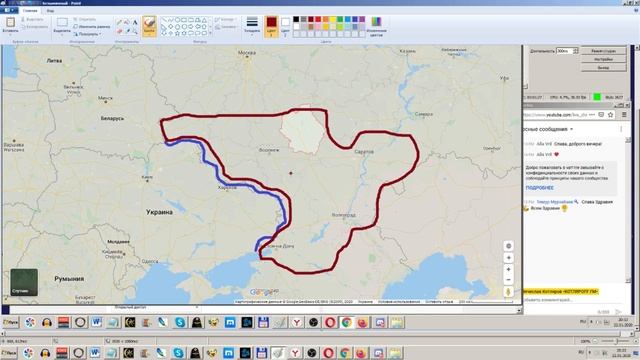Switch to the Главная ribbon tab
640x360 pixels.
tap(30, 11)
